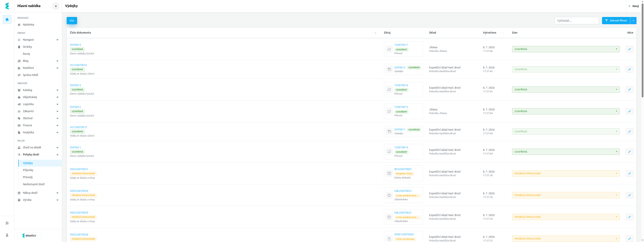Open the arrow next to Zobrazit filtraci
The image size is (644, 242).
[x=633, y=21]
